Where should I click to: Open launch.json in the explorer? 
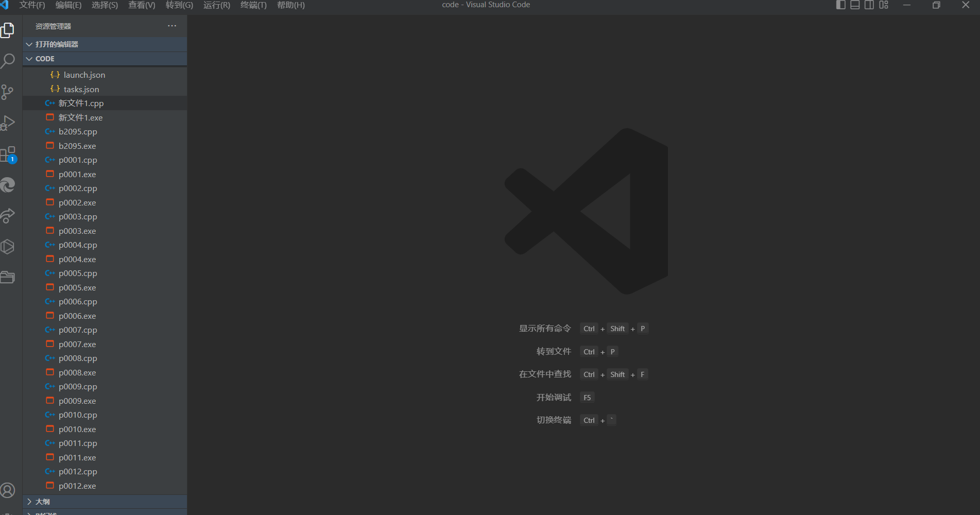(105, 75)
